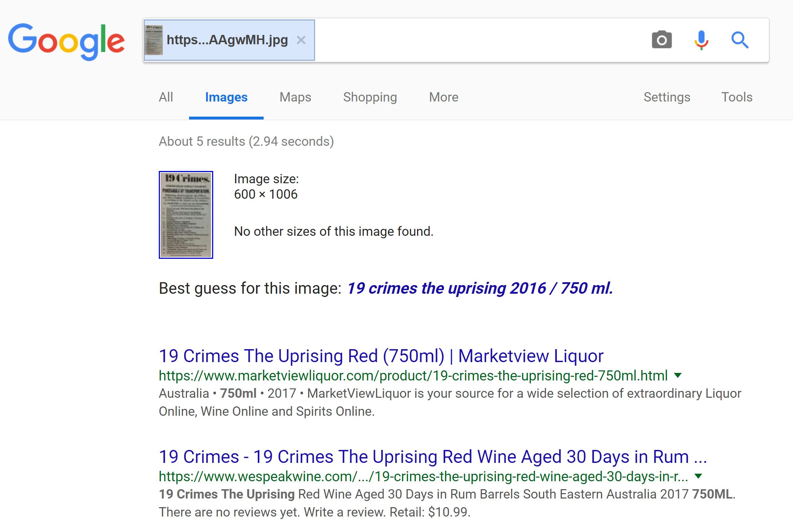Switch to the Maps tab

point(295,97)
